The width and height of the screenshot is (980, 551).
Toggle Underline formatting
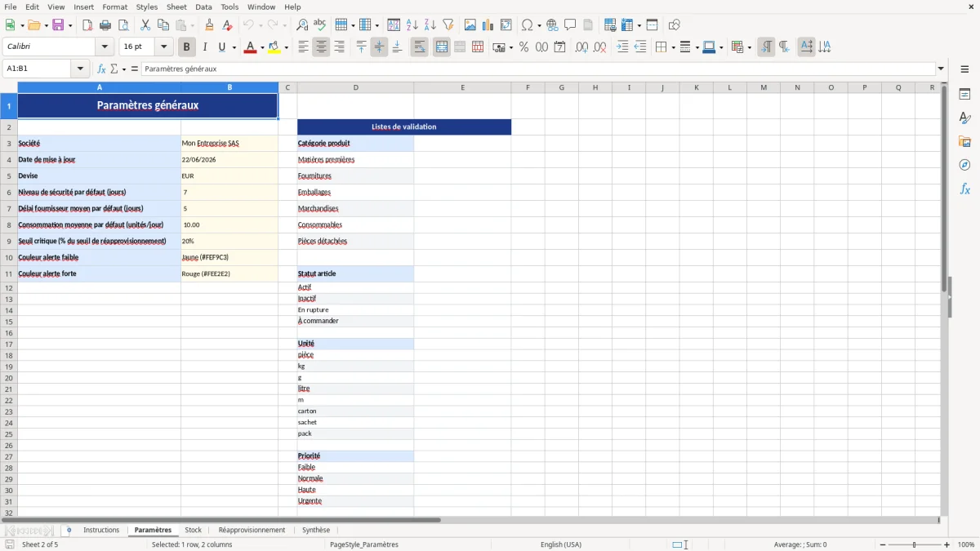(221, 47)
